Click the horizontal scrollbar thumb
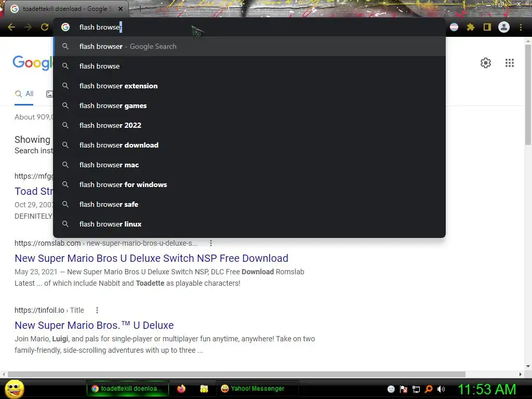The height and width of the screenshot is (399, 532). coord(236,374)
